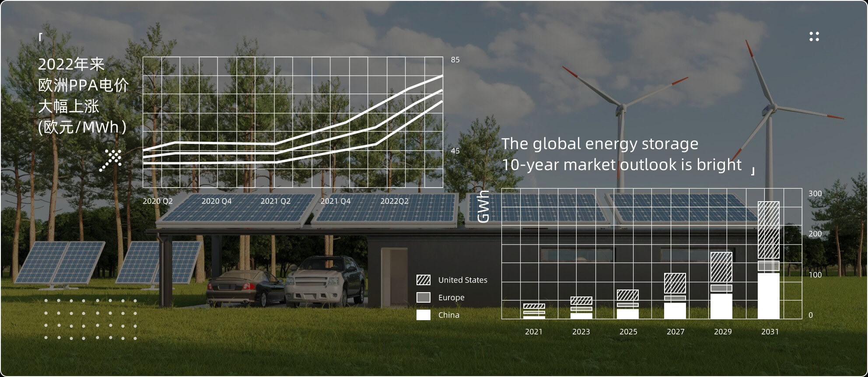
Task: Click the 85 value on line chart axis
Action: click(455, 60)
